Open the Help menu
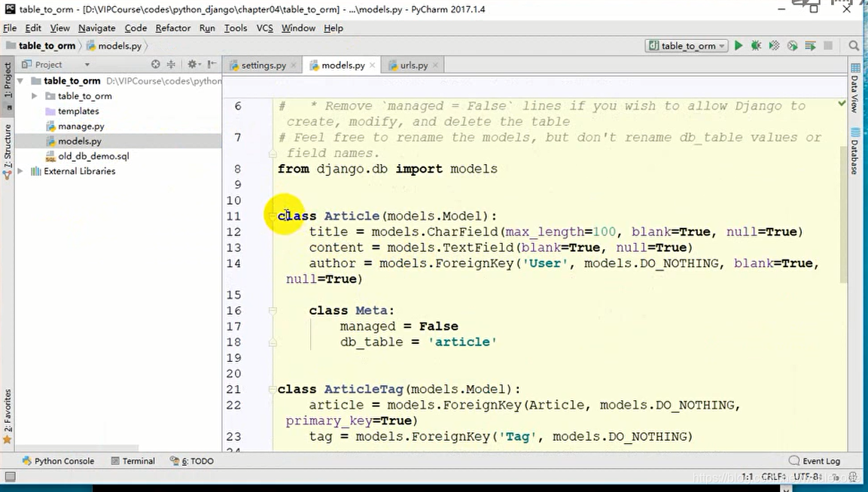The height and width of the screenshot is (492, 868). (333, 28)
